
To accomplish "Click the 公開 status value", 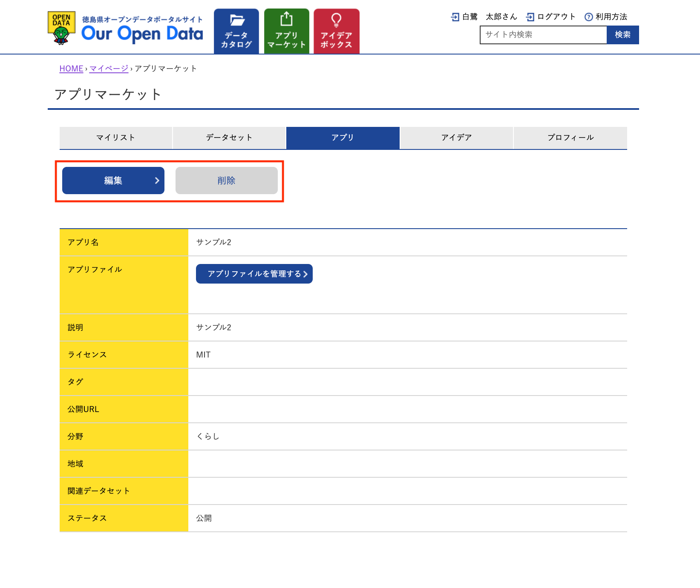I will (204, 518).
